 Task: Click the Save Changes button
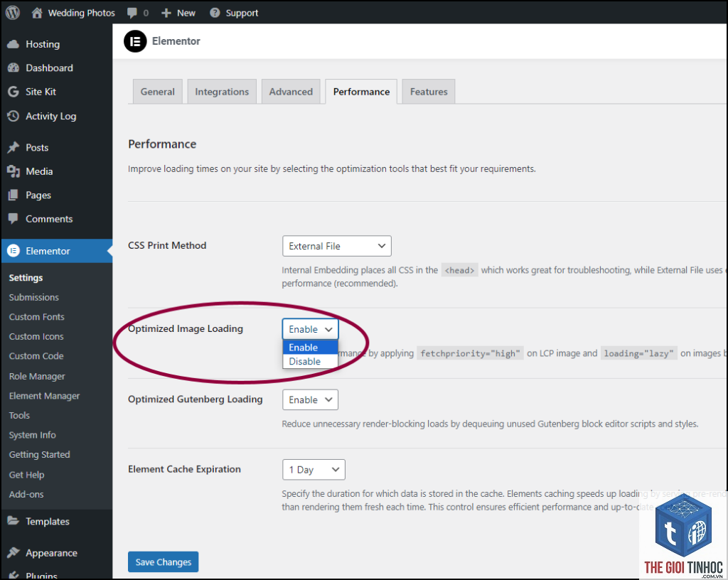163,562
